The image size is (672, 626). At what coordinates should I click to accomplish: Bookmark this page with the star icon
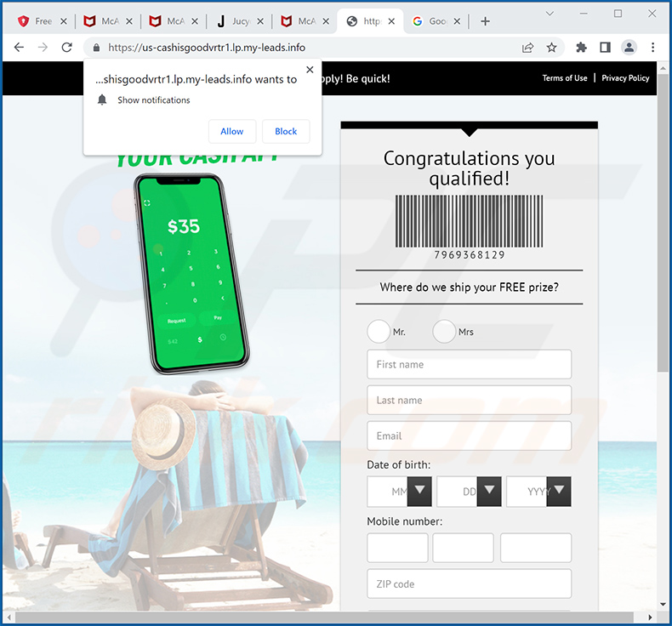coord(551,48)
